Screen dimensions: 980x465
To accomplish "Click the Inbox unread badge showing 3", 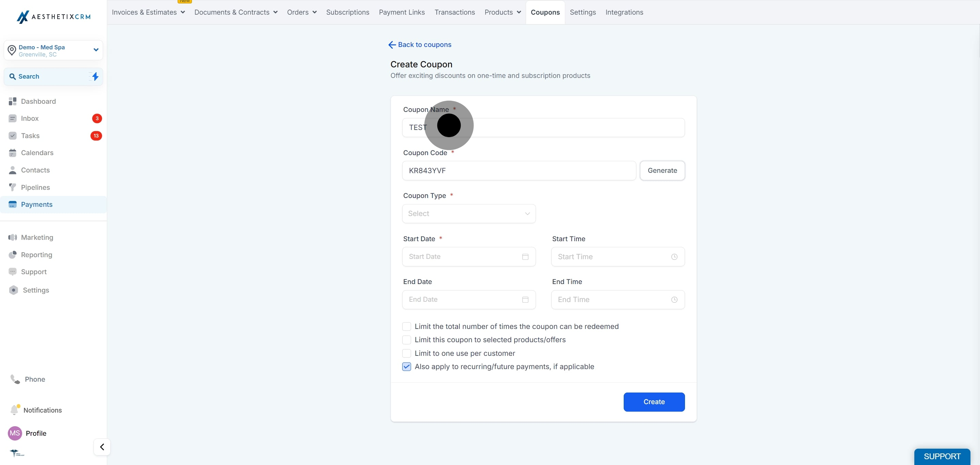I will tap(97, 118).
